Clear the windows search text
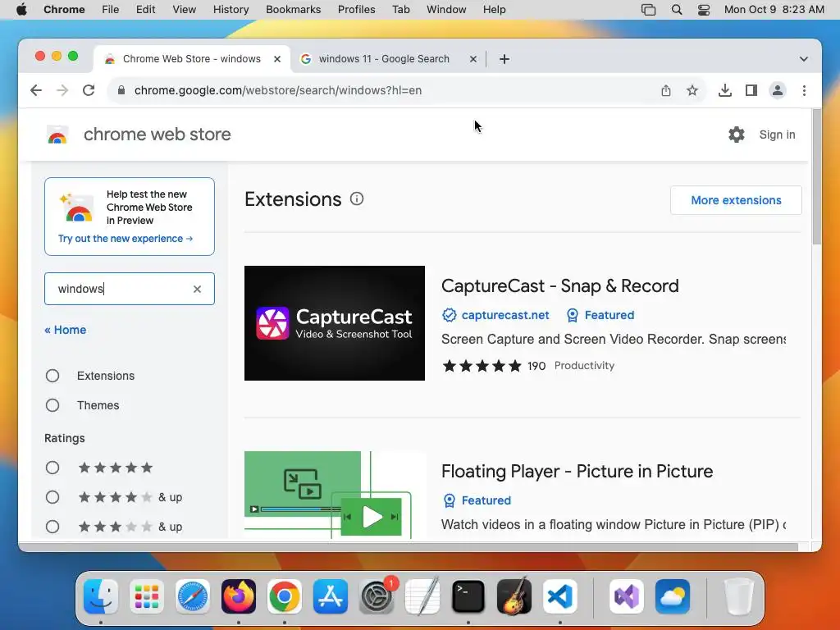This screenshot has width=840, height=630. coord(197,289)
